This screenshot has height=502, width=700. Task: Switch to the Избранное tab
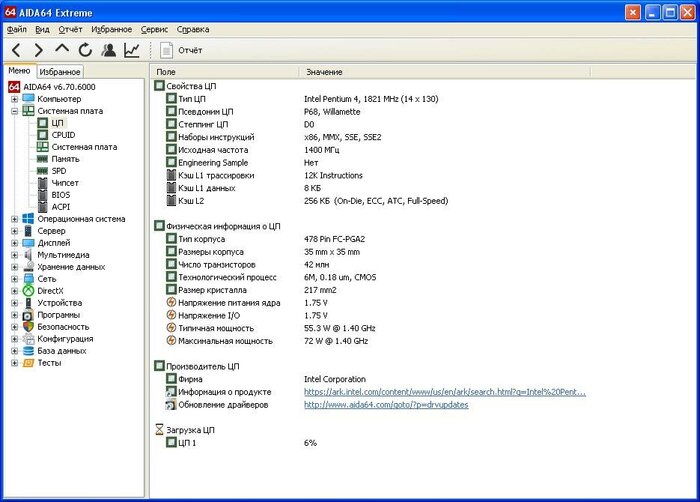click(60, 72)
